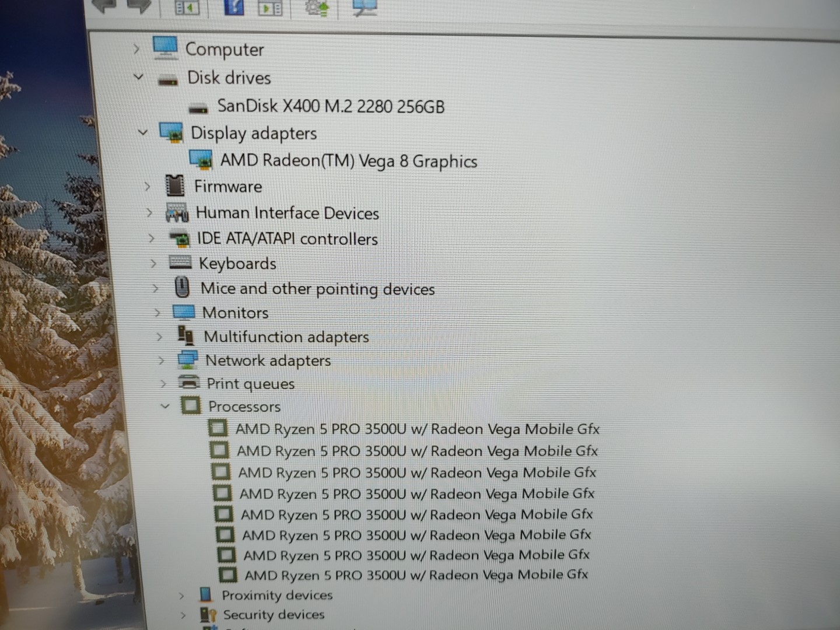Screen dimensions: 840x630
Task: Select the 'Multifunction adapters' label
Action: (286, 337)
